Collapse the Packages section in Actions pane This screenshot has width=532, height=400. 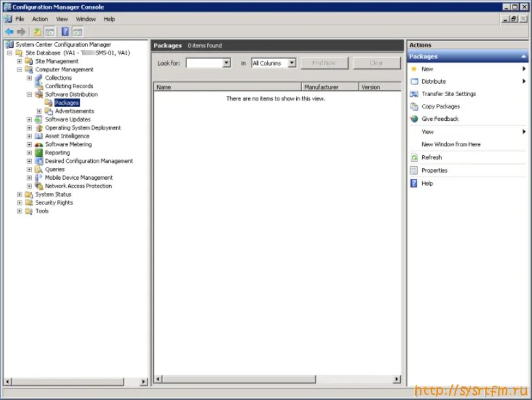click(524, 56)
